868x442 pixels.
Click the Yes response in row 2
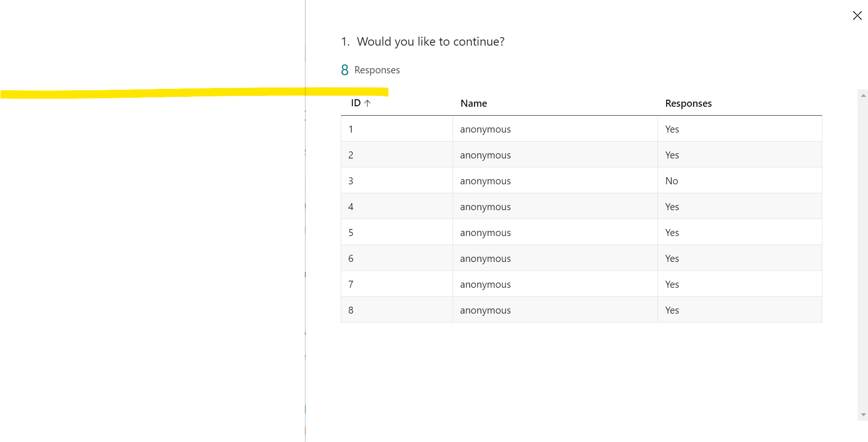672,155
